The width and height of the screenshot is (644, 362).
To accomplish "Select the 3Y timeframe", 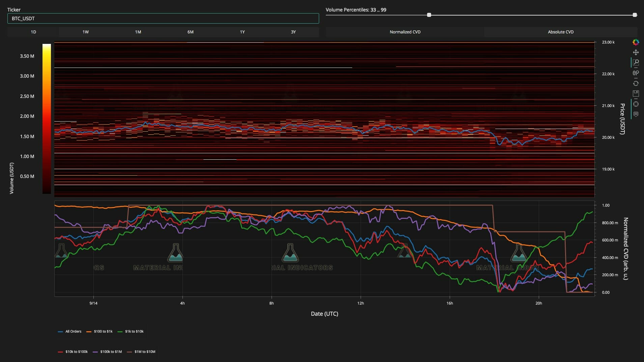I will [x=293, y=32].
